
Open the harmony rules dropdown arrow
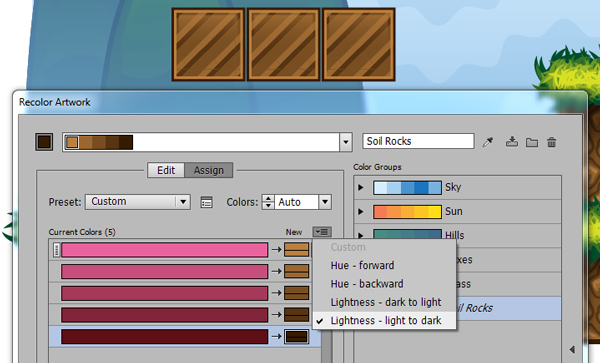pos(346,142)
